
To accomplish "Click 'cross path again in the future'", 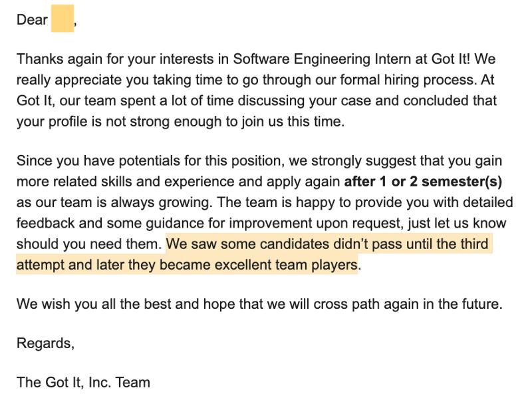I will pos(408,304).
